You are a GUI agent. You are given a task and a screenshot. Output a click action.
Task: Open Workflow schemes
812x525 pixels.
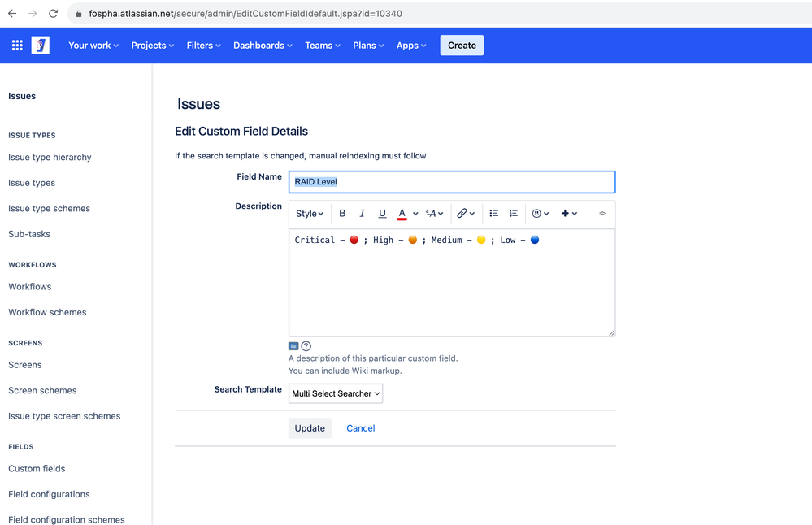[x=47, y=312]
